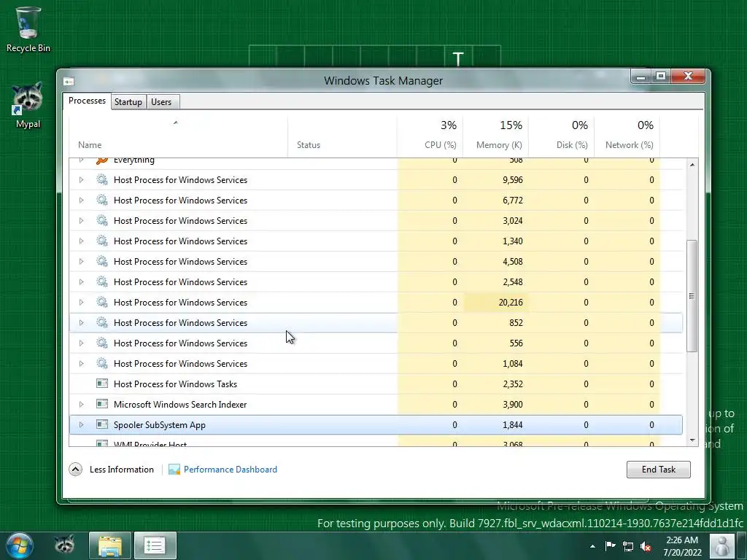Viewport: 747px width, 560px height.
Task: Click gear icon of the 20,216 K service host
Action: pos(102,302)
